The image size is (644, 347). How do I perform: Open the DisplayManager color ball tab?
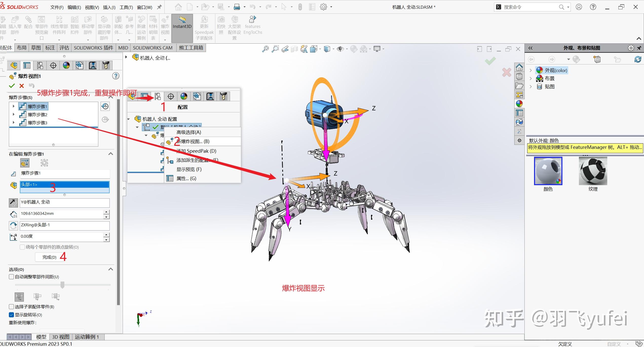tap(66, 65)
